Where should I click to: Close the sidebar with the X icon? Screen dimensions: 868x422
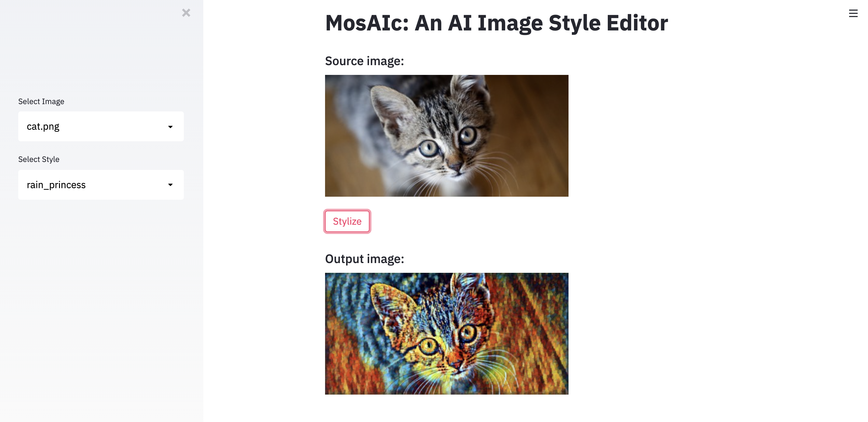coord(186,13)
